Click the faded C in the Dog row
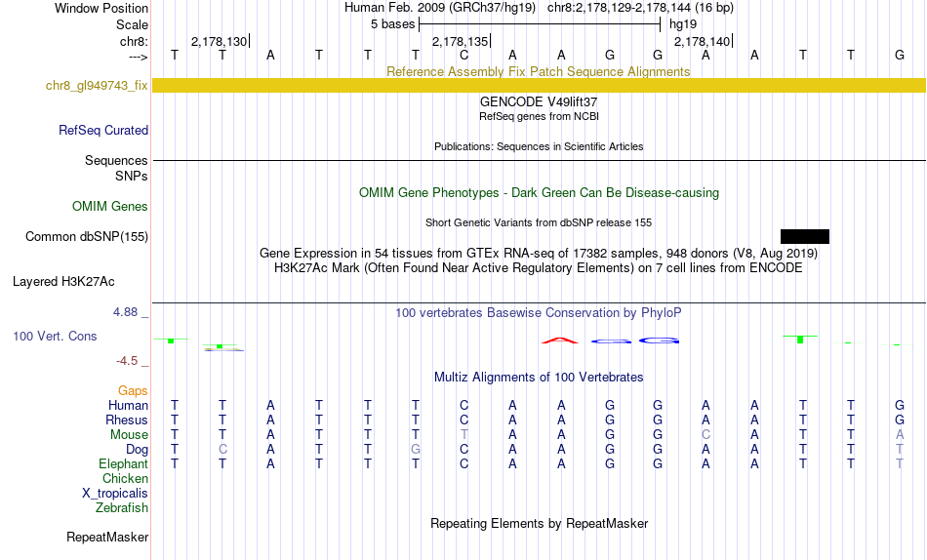Image resolution: width=927 pixels, height=560 pixels. [222, 450]
